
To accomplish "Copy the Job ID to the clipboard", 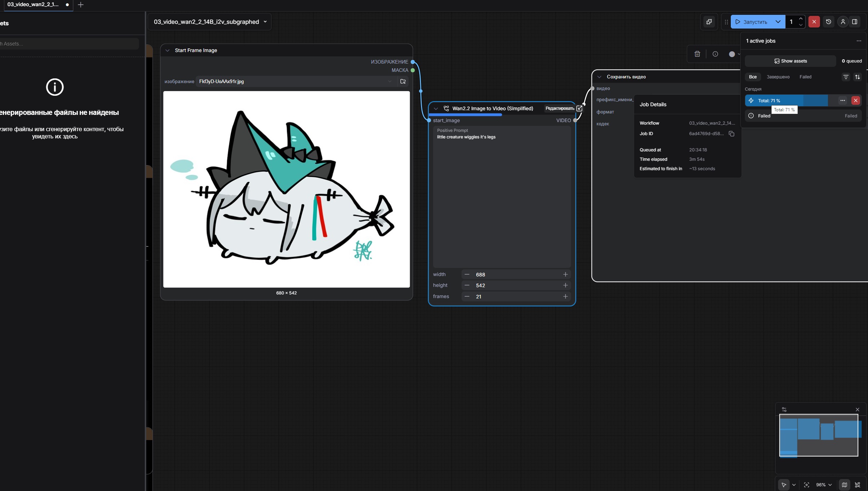I will click(732, 134).
